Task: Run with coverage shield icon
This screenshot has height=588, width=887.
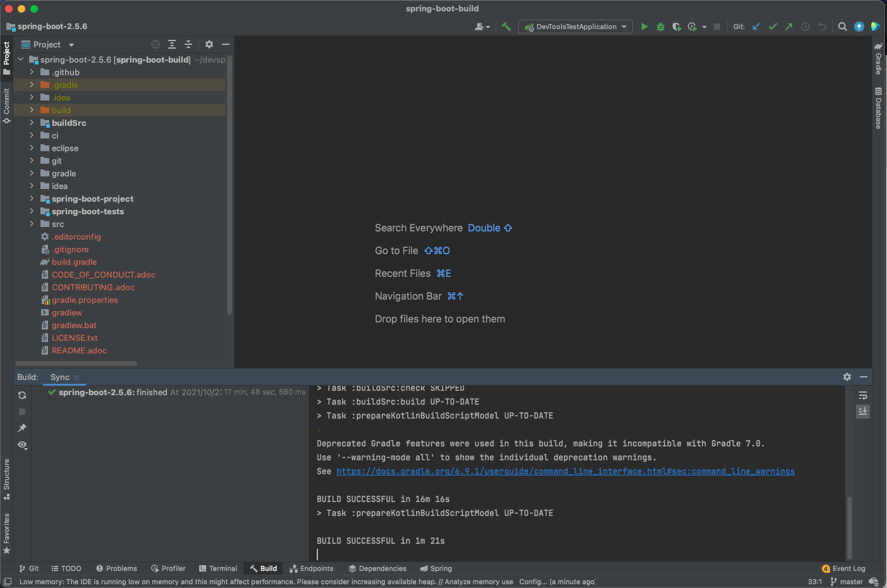Action: tap(676, 27)
